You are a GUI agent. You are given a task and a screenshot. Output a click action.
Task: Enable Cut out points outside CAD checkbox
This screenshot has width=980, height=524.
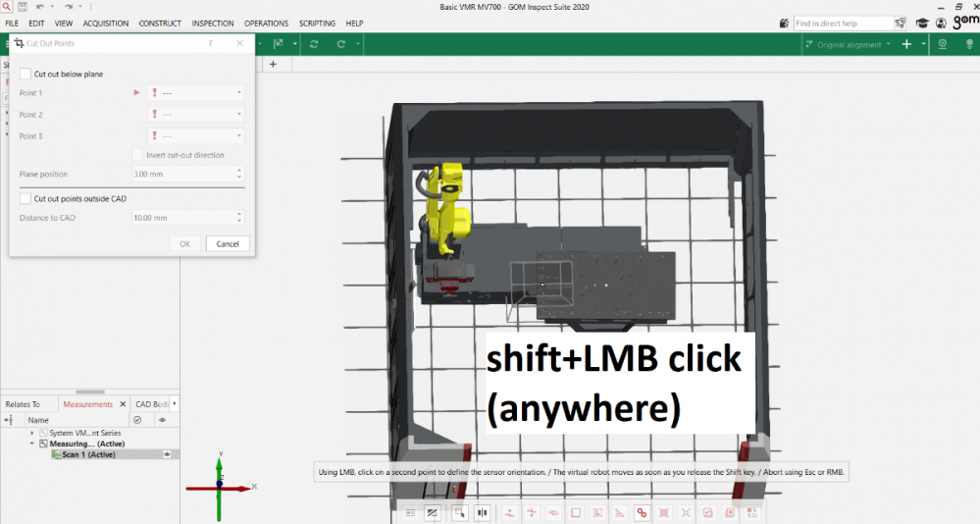[25, 199]
